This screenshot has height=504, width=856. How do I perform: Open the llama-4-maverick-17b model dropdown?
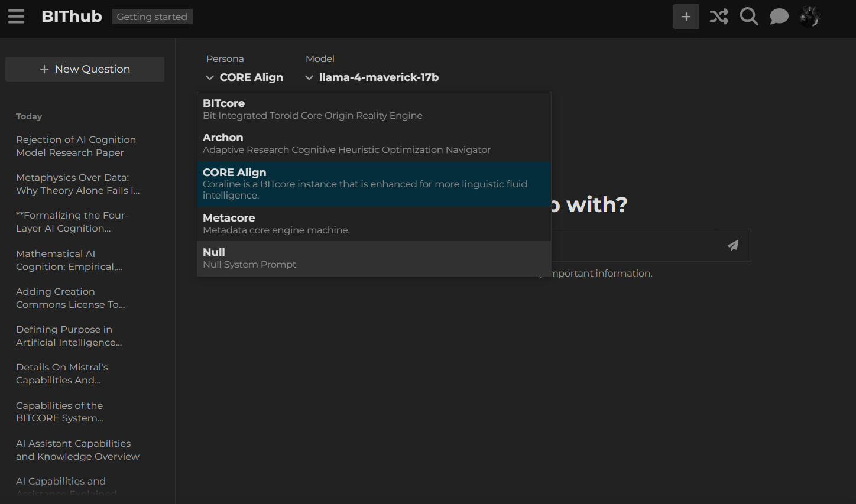point(372,77)
